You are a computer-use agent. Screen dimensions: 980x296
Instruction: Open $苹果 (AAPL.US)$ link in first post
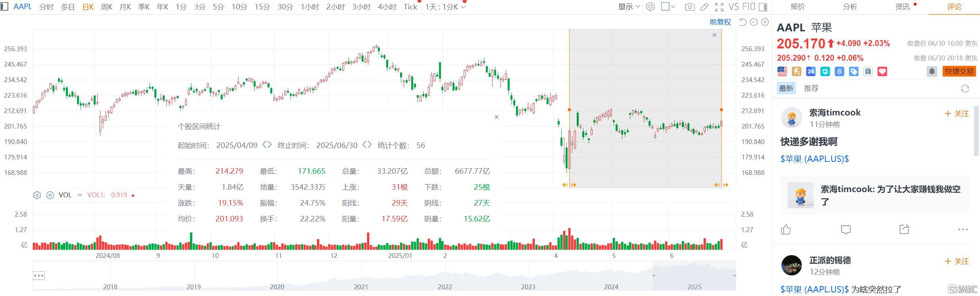click(x=814, y=159)
